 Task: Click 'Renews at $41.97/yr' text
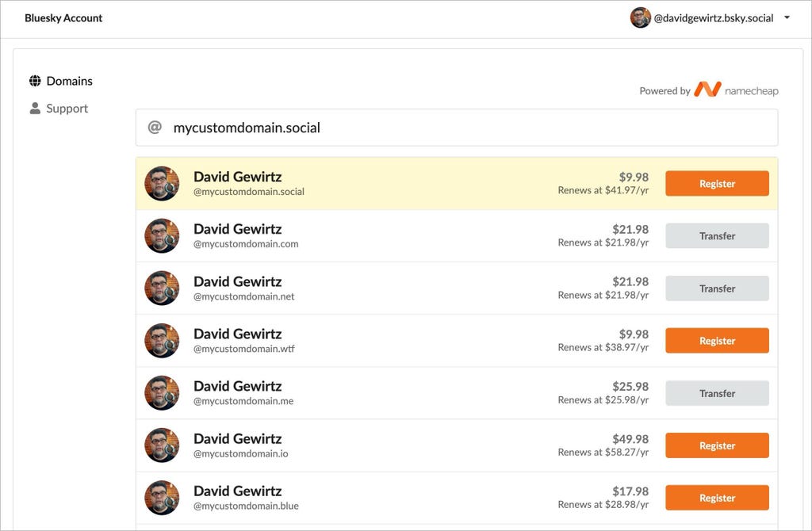[x=603, y=190]
